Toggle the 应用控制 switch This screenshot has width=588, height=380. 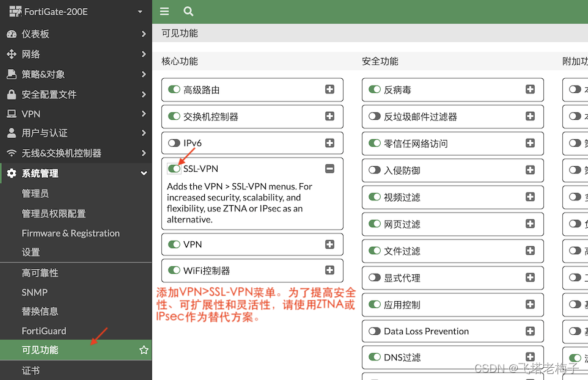pos(375,304)
